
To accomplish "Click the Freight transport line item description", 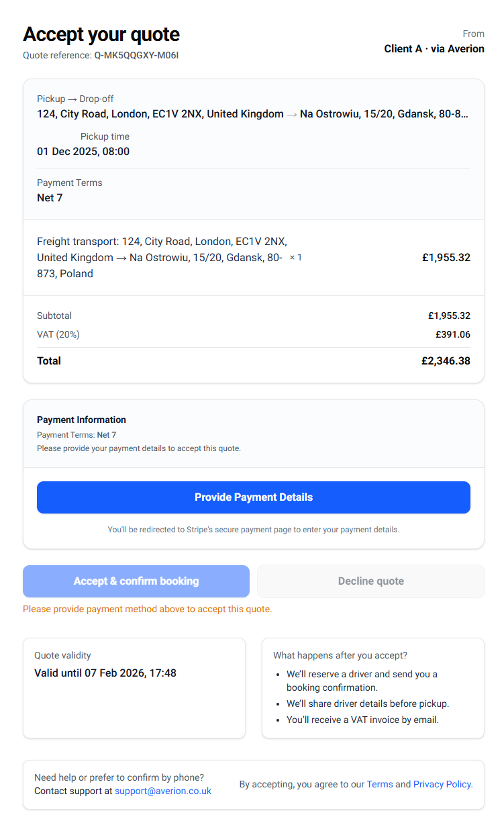I will pyautogui.click(x=161, y=258).
